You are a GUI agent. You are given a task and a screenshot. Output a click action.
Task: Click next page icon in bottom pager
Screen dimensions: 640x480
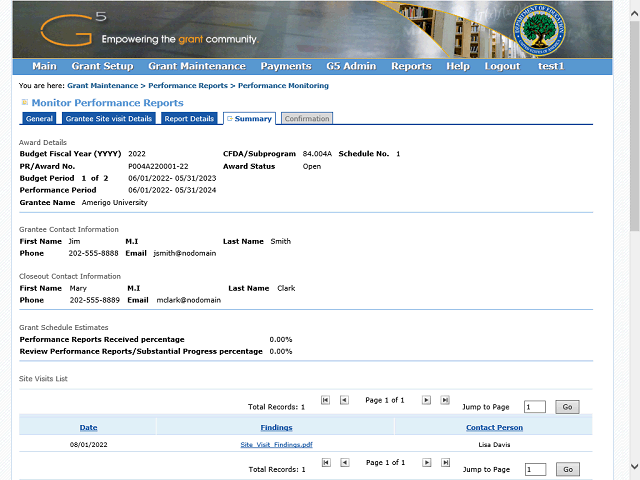coord(426,463)
